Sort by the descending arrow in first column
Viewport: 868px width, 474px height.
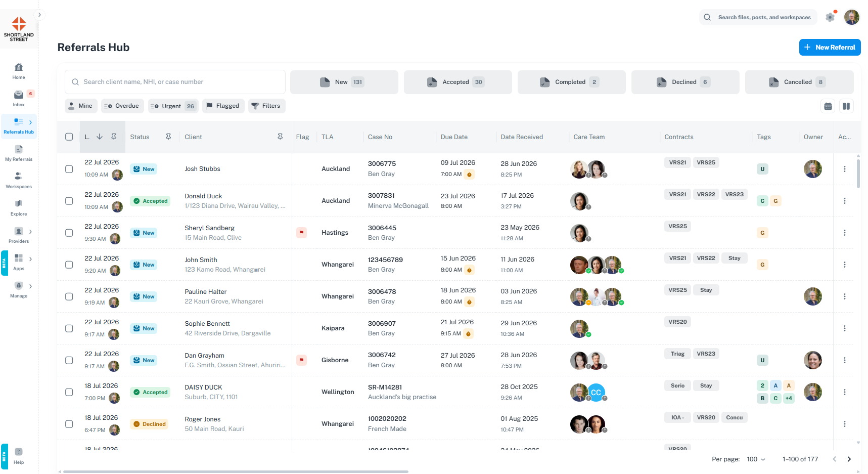(100, 137)
